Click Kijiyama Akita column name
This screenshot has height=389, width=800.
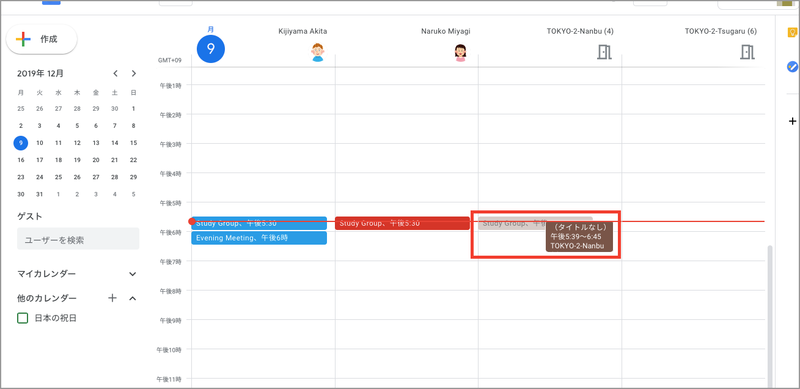pyautogui.click(x=303, y=31)
